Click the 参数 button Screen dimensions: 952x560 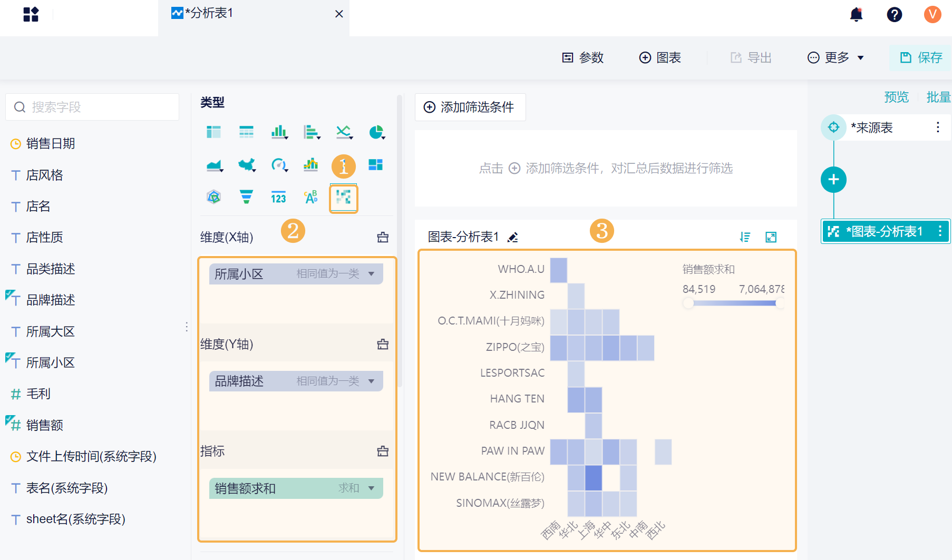(x=583, y=57)
